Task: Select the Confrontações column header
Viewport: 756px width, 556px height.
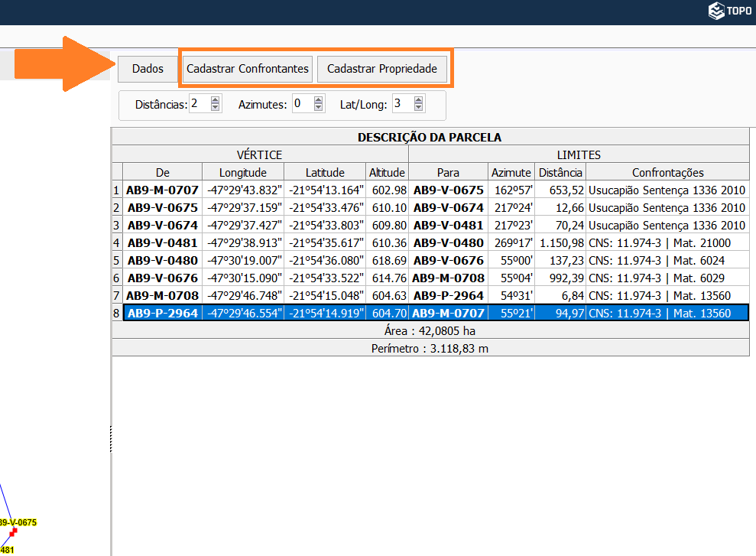Action: 667,172
